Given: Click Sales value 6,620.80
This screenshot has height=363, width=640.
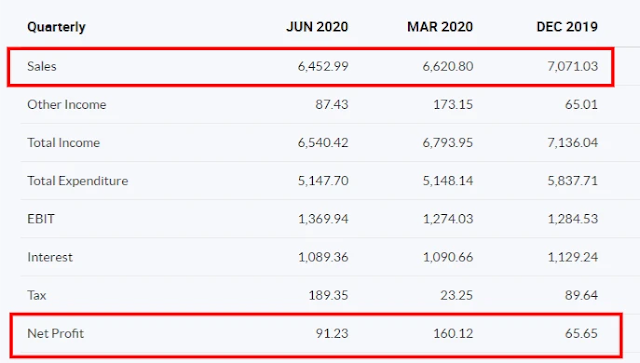Looking at the screenshot, I should tap(448, 66).
